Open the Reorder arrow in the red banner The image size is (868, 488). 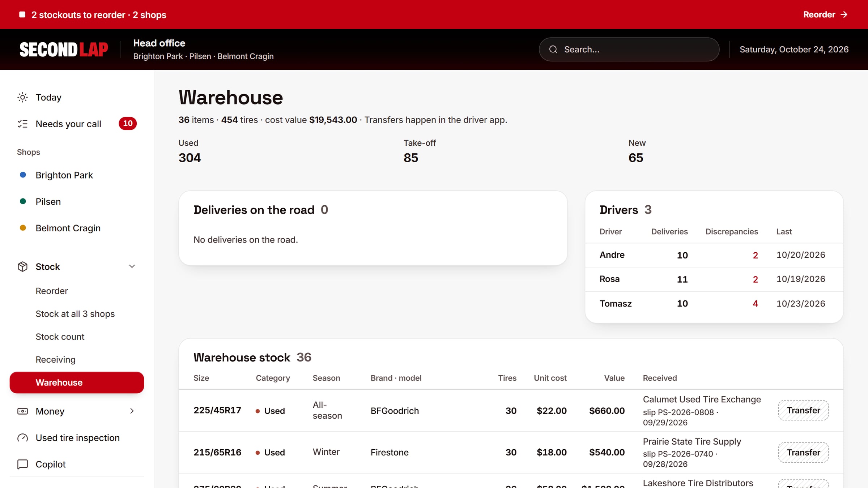click(825, 14)
